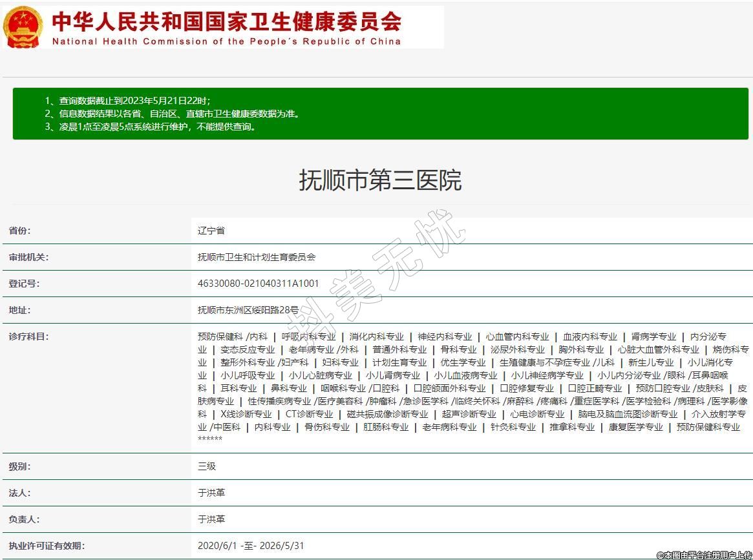Select the registration number 46330080-021040311A1001
Viewport: 753px width, 560px height.
[258, 284]
